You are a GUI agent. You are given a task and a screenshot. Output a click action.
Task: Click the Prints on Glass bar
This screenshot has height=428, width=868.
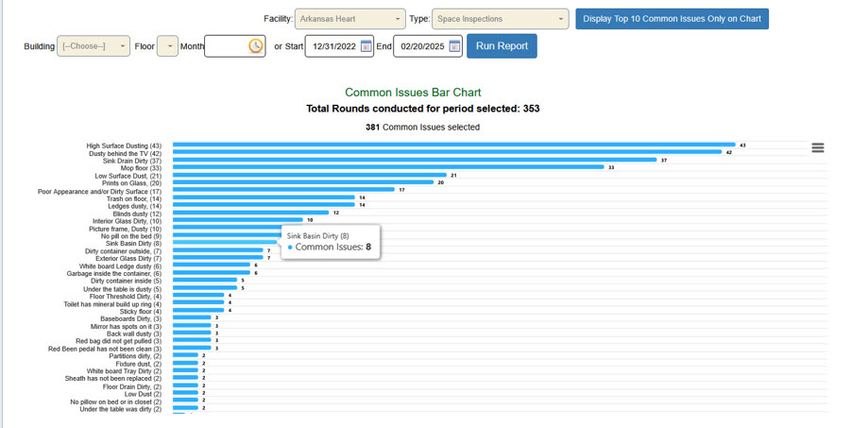tap(302, 182)
